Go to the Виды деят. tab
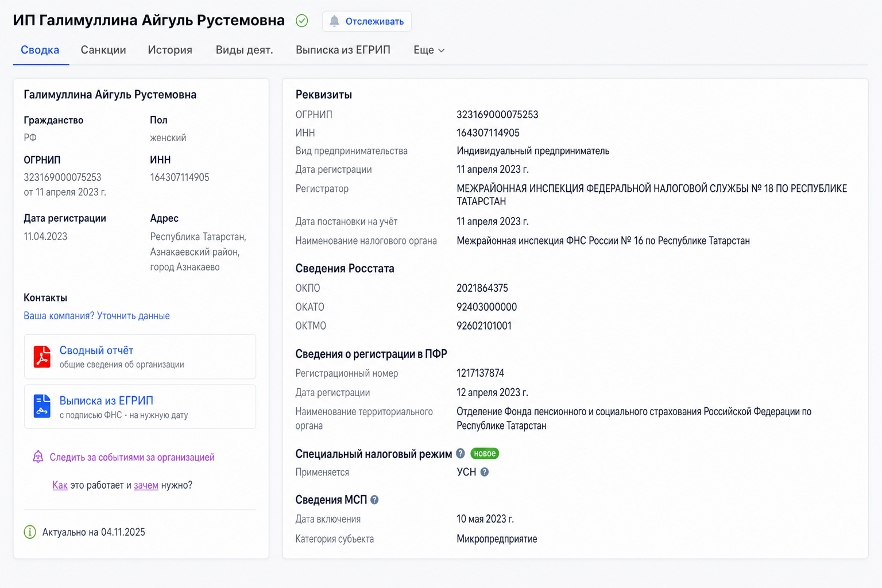Screen dimensions: 882x588 pyautogui.click(x=244, y=50)
